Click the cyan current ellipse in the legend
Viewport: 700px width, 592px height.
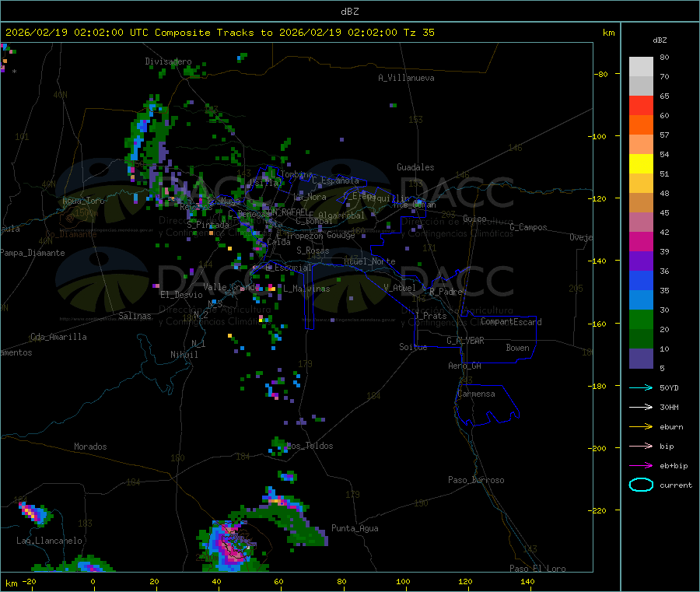click(x=641, y=485)
